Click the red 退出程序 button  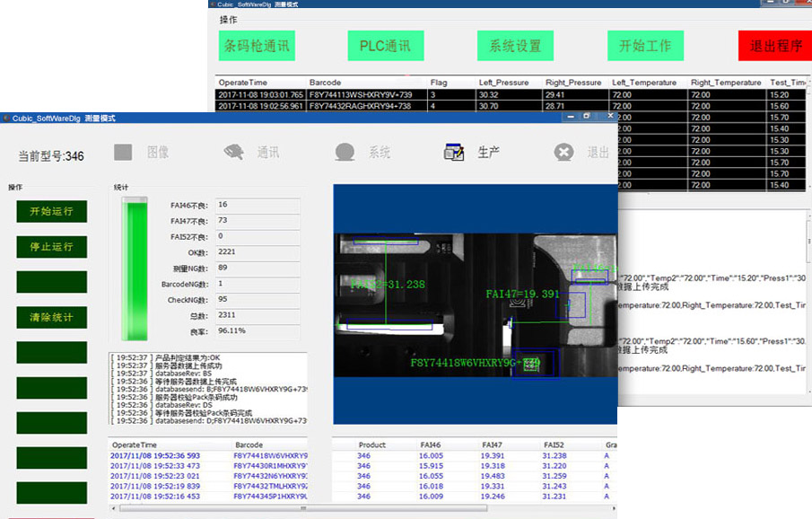point(774,46)
